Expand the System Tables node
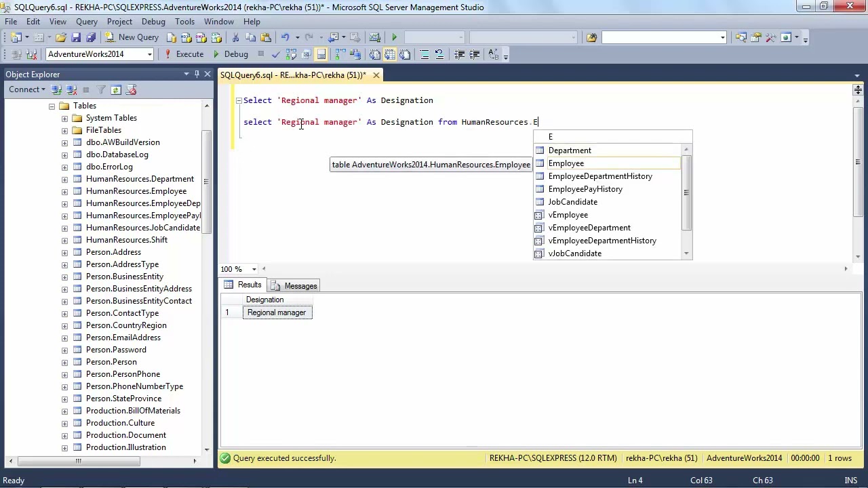This screenshot has height=488, width=868. point(64,119)
